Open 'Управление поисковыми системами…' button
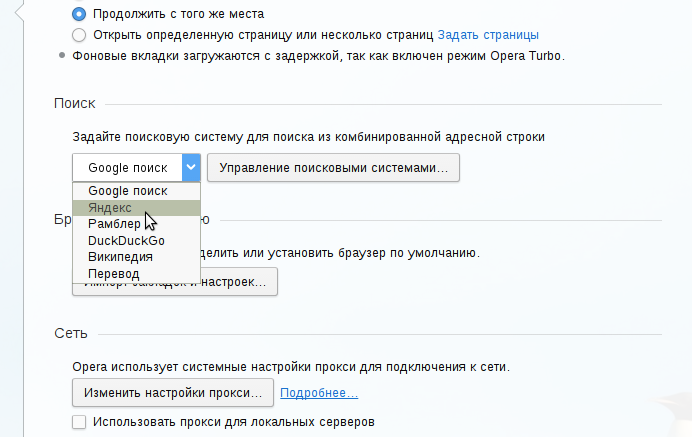Screen dimensions: 692x437 click(x=333, y=168)
